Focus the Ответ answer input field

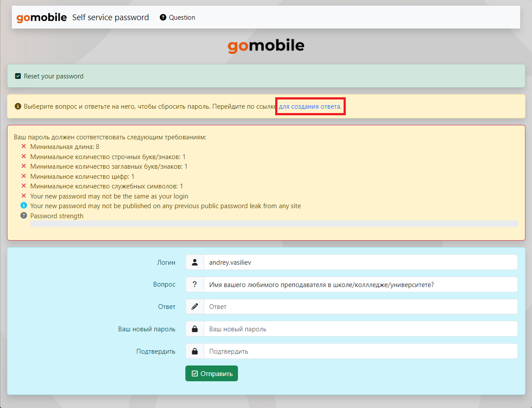[360, 307]
